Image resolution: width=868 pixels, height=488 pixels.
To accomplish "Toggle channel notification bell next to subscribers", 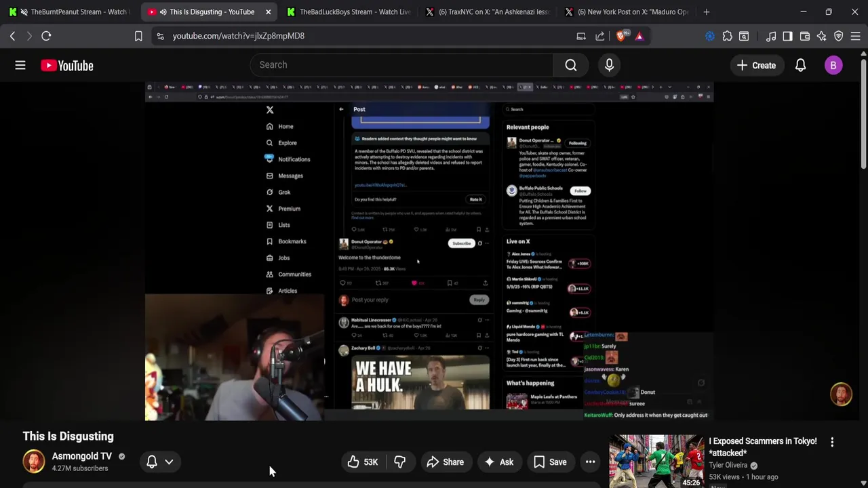I will 152,462.
